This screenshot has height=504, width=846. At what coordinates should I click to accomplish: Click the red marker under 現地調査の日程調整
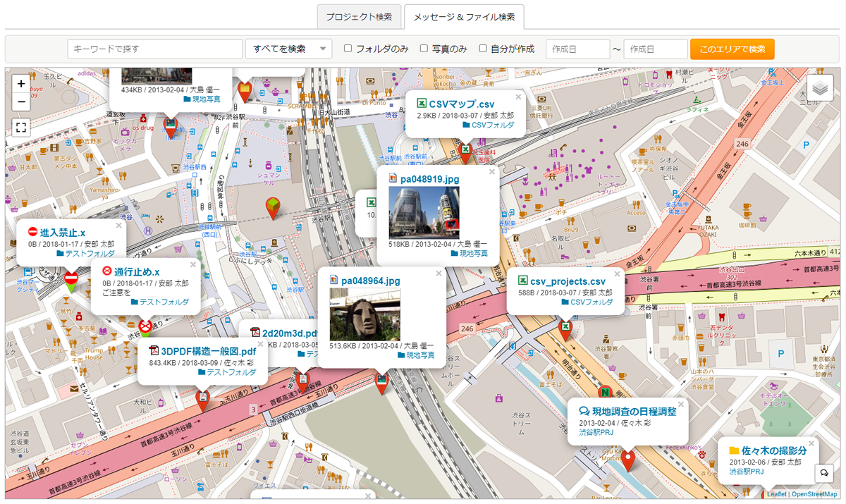[x=627, y=459]
